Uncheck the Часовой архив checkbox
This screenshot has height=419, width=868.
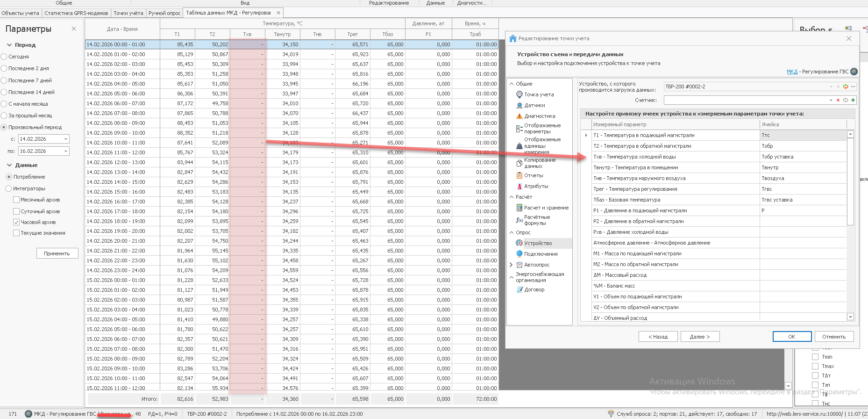tap(16, 222)
